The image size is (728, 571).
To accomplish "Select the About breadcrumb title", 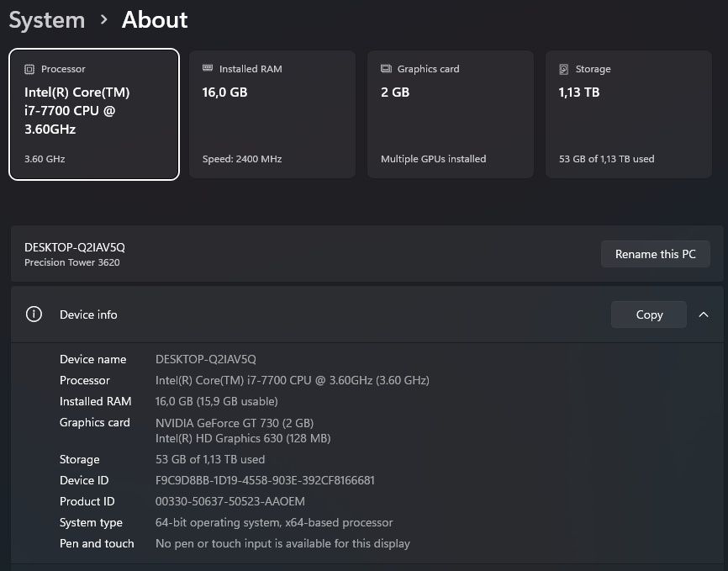I will point(155,20).
